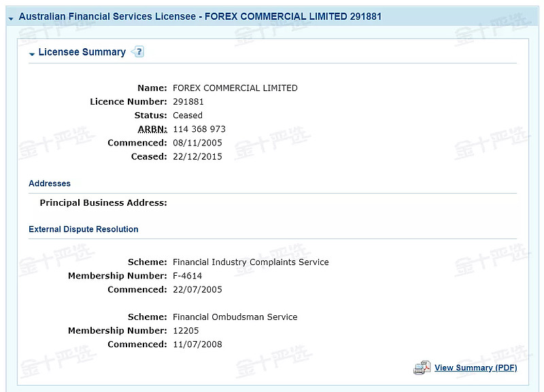Click the Licensee Summary heading text
Image resolution: width=544 pixels, height=392 pixels.
(x=82, y=52)
